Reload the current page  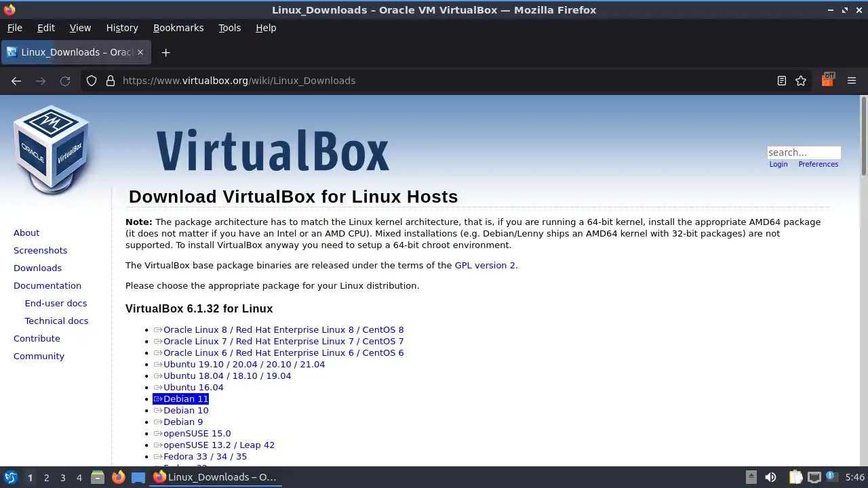65,81
